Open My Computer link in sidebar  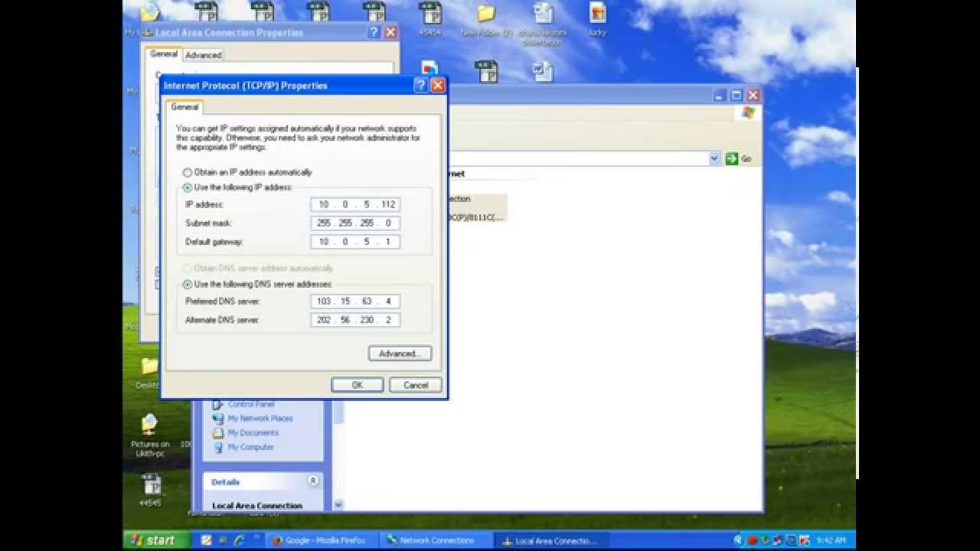click(x=251, y=447)
